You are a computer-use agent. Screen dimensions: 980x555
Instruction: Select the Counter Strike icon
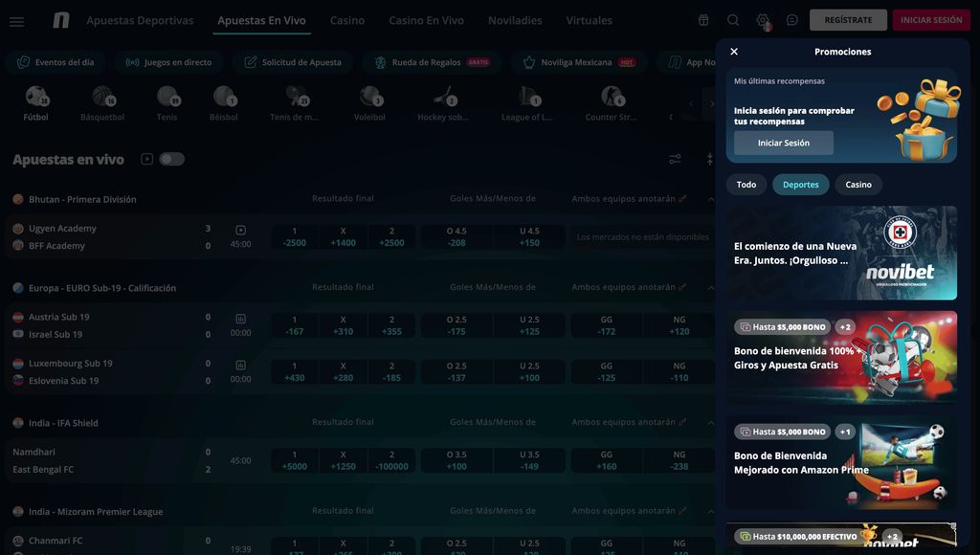coord(612,103)
